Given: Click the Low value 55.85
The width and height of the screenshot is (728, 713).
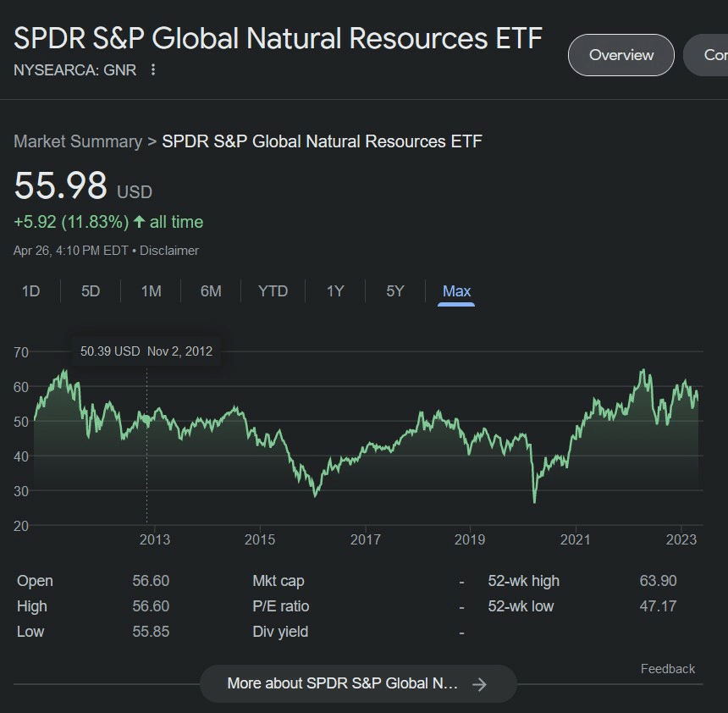Looking at the screenshot, I should click(151, 632).
